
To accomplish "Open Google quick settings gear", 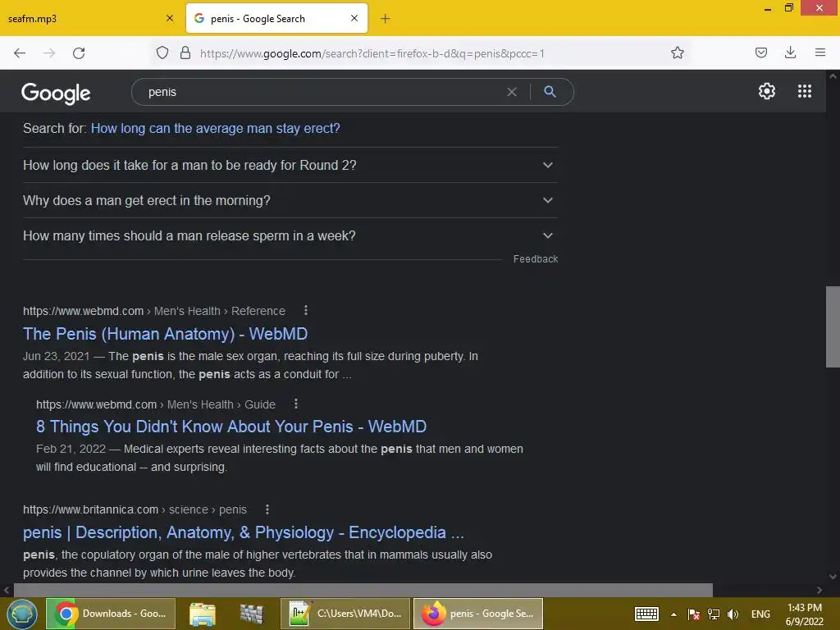I will click(x=767, y=91).
